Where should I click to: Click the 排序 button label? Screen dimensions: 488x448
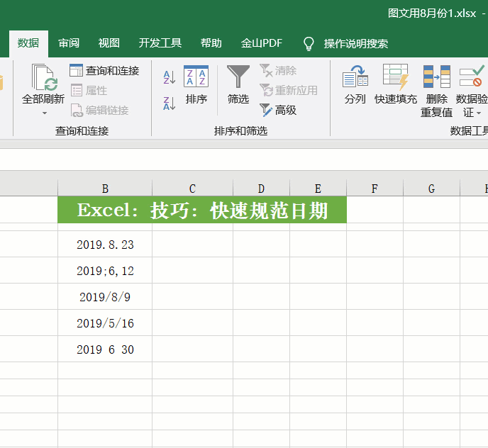(x=196, y=99)
